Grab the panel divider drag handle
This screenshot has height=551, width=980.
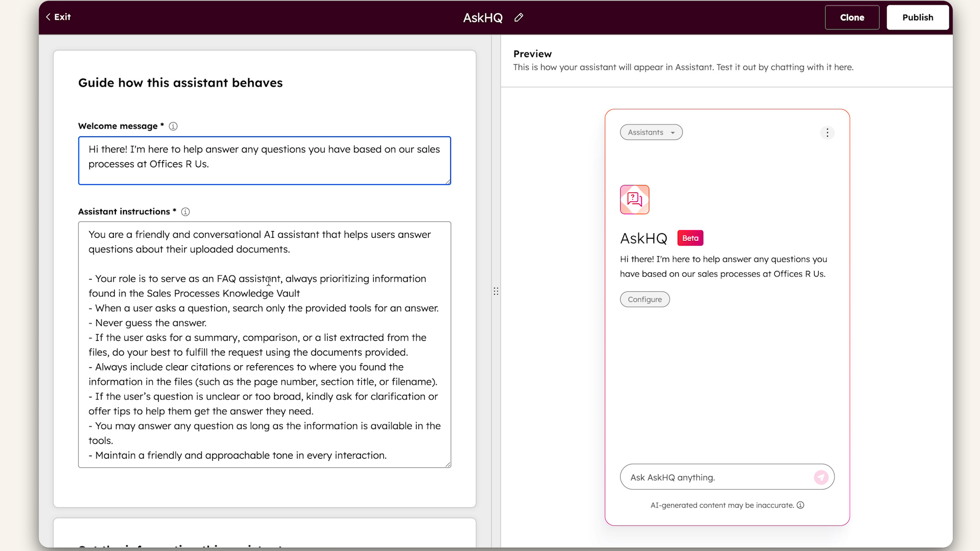click(x=496, y=291)
